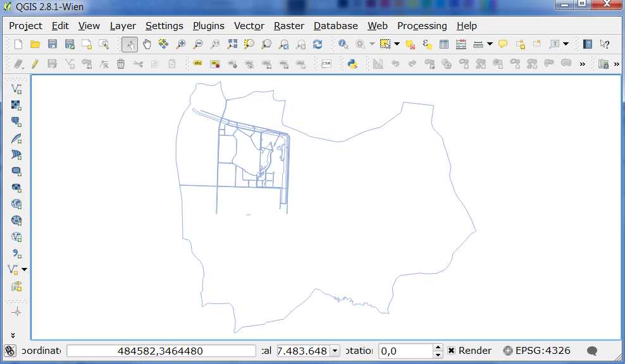625x364 pixels.
Task: Choose Select Features by rectangle tool
Action: click(x=385, y=44)
